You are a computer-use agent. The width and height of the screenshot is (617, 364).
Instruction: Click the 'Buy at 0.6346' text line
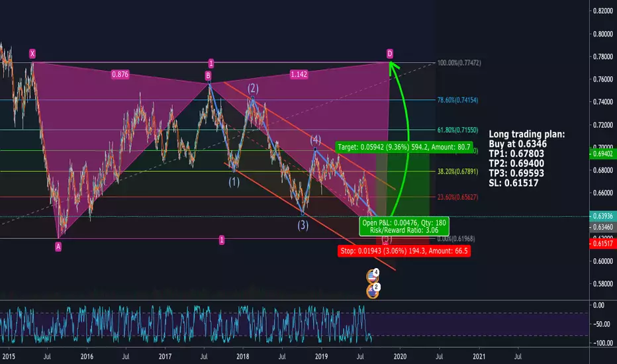tap(518, 144)
